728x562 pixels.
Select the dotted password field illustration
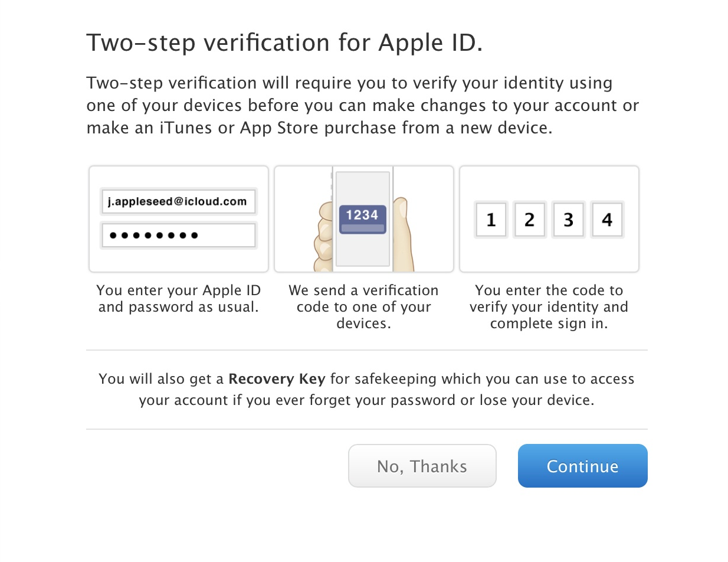point(178,236)
